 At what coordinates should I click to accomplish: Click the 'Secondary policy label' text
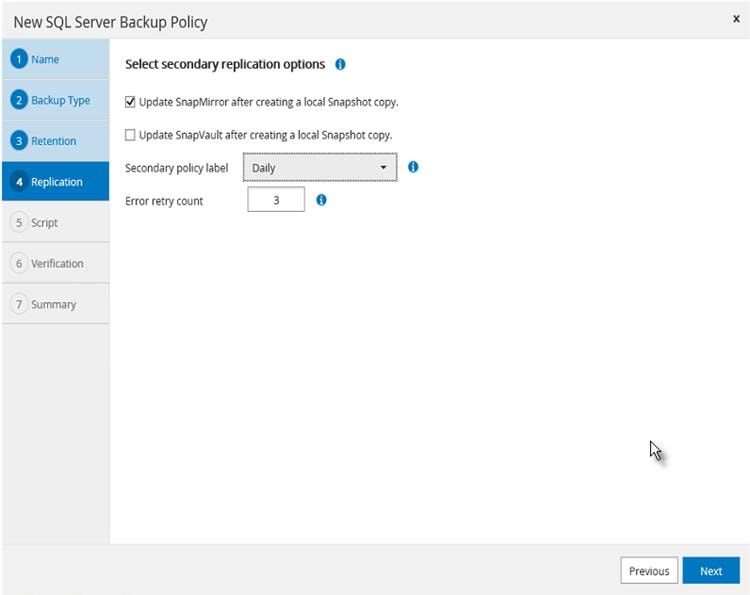(176, 168)
